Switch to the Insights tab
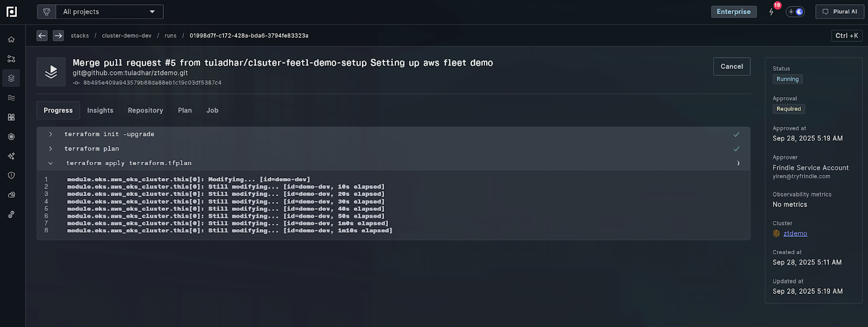Screen dimensions: 868x327 click(x=100, y=110)
